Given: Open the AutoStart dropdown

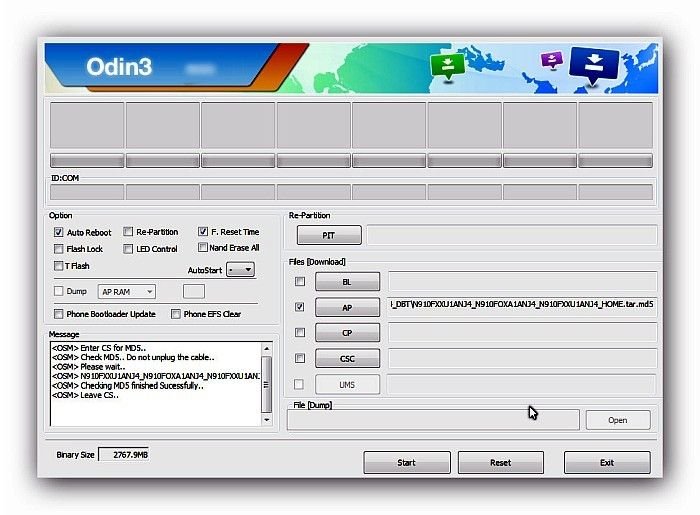Looking at the screenshot, I should 241,270.
